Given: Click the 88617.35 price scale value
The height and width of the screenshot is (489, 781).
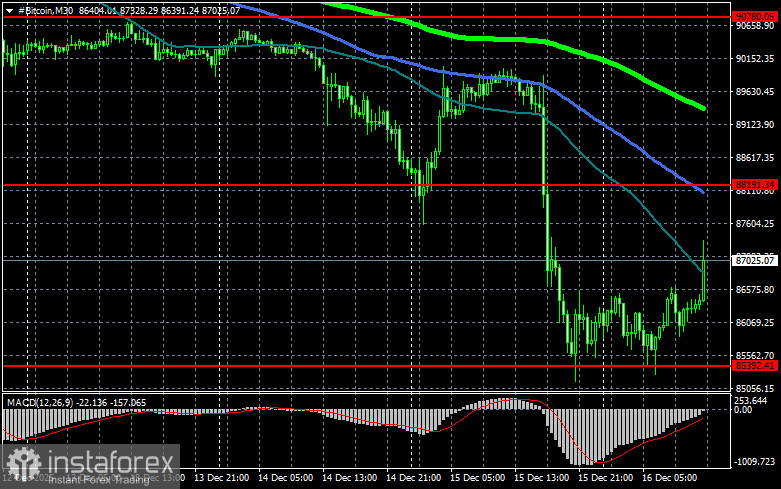Looking at the screenshot, I should [x=755, y=157].
